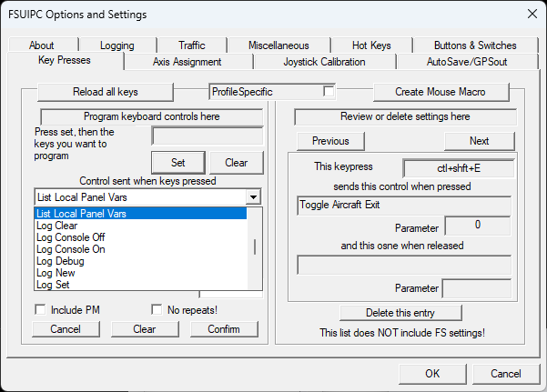Click Clear next to Set button

236,163
